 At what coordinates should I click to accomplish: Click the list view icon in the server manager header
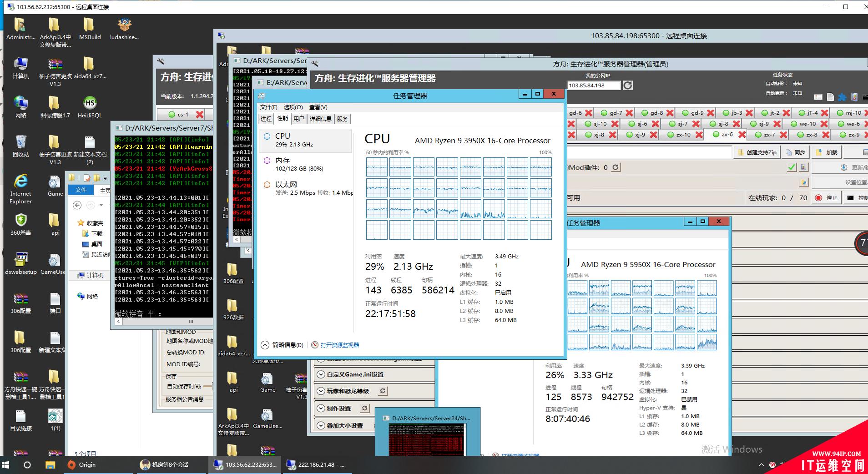818,97
